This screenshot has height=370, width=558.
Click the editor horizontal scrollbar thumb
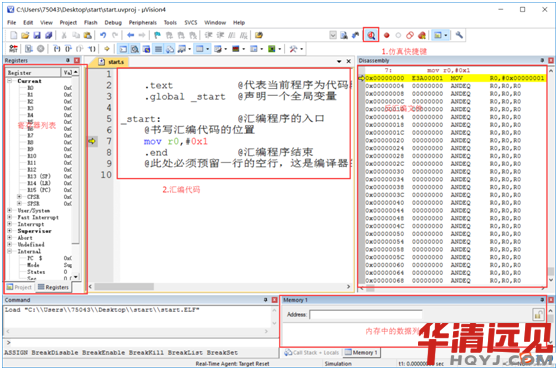point(124,286)
